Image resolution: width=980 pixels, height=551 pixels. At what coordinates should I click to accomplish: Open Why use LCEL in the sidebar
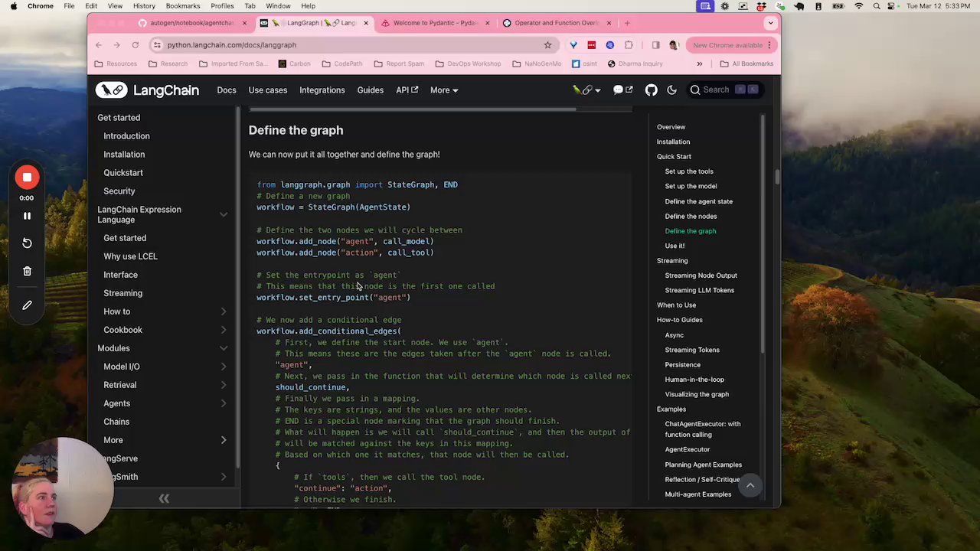tap(130, 256)
